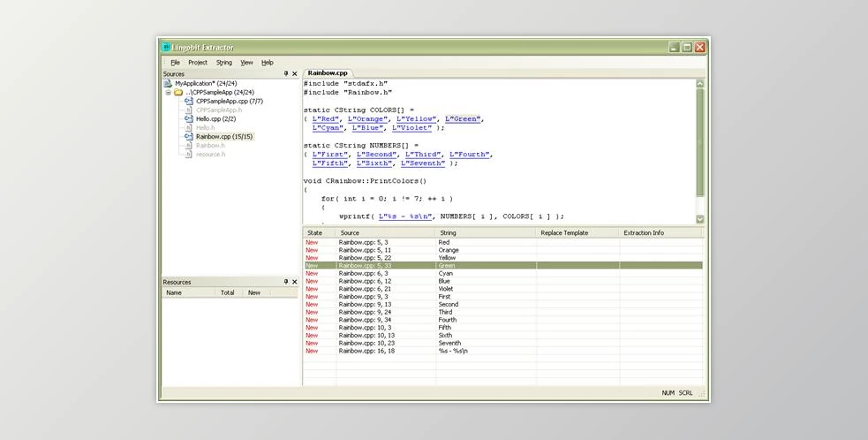Click the CPPSampleApp folder icon
Image resolution: width=868 pixels, height=440 pixels.
[177, 92]
